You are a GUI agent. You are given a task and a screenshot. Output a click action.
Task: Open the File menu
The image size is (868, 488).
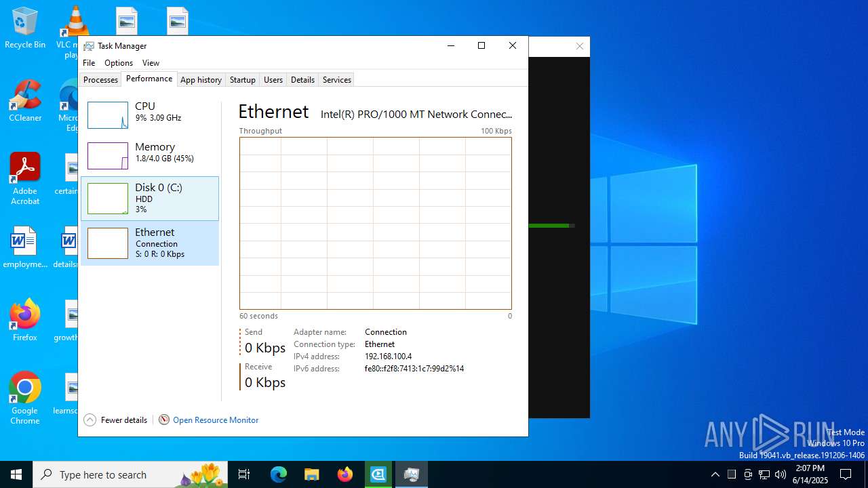(89, 62)
